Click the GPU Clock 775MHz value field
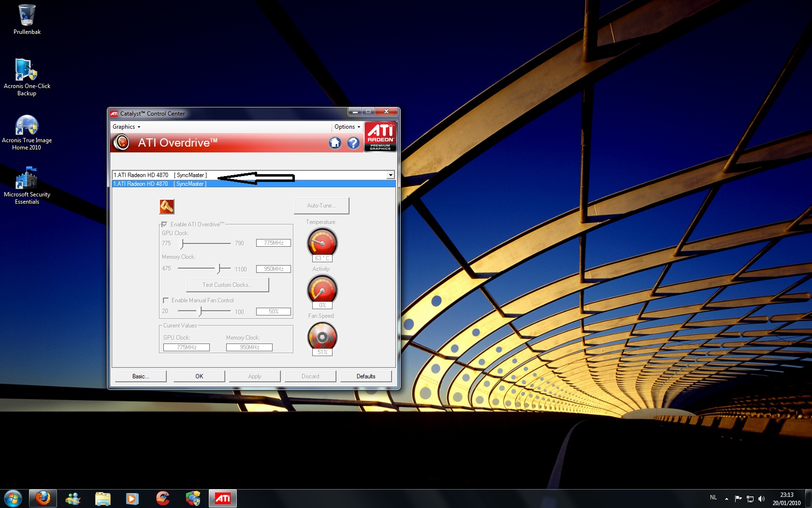The height and width of the screenshot is (508, 812). pos(274,243)
